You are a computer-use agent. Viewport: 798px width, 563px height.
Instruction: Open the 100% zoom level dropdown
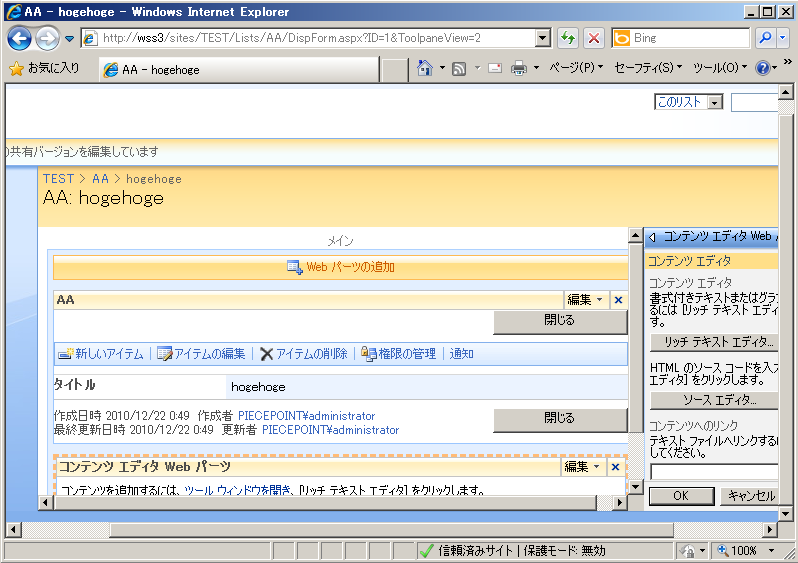772,551
